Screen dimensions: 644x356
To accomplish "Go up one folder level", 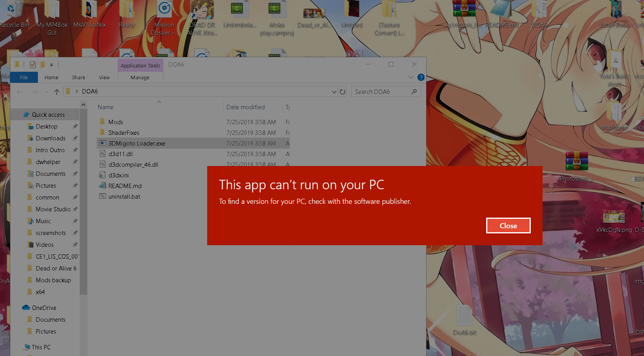I will 57,91.
